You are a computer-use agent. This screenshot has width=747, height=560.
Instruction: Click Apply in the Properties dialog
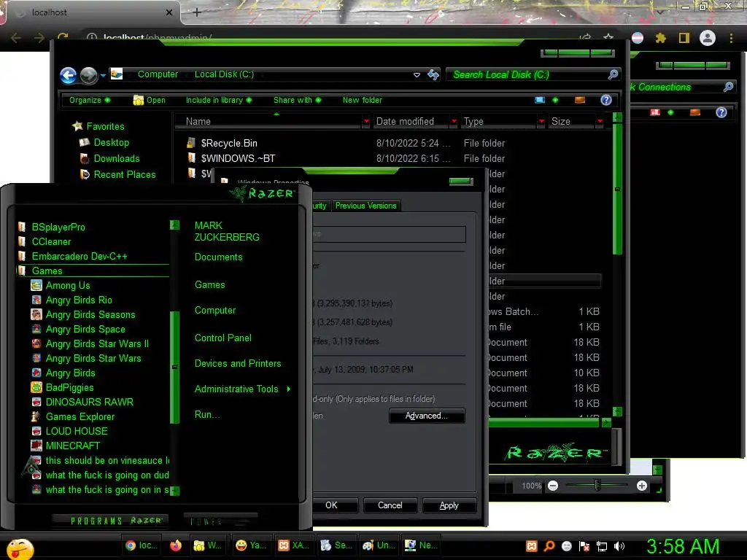click(449, 505)
